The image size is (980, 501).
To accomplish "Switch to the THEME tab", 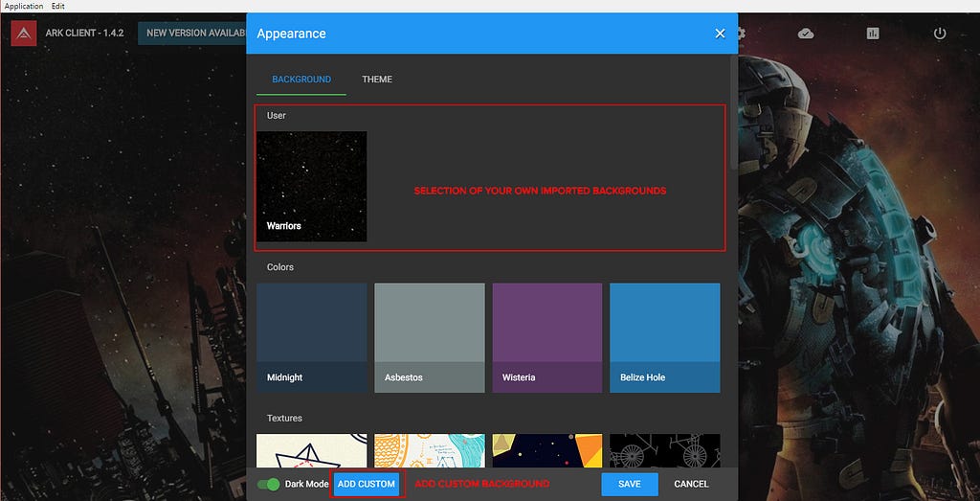I will pyautogui.click(x=377, y=80).
